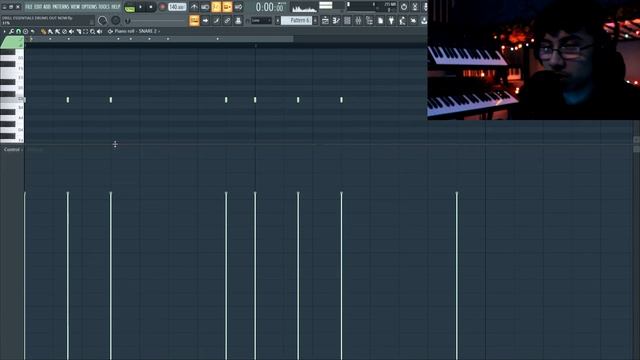Click the Record button

pyautogui.click(x=162, y=7)
